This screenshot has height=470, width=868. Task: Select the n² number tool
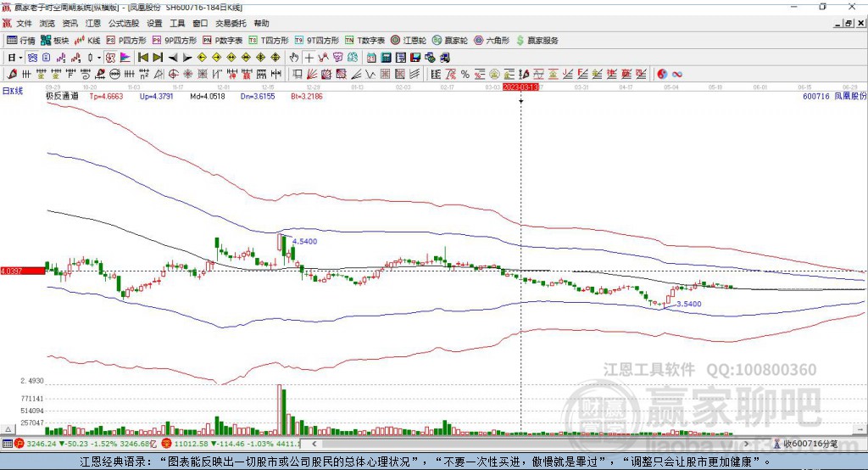144,74
